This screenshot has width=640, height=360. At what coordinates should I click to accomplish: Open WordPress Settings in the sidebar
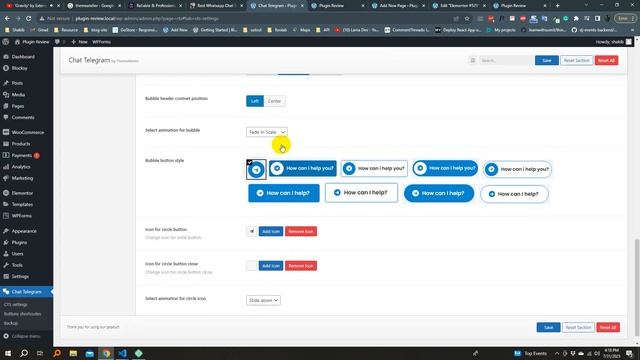pyautogui.click(x=20, y=276)
